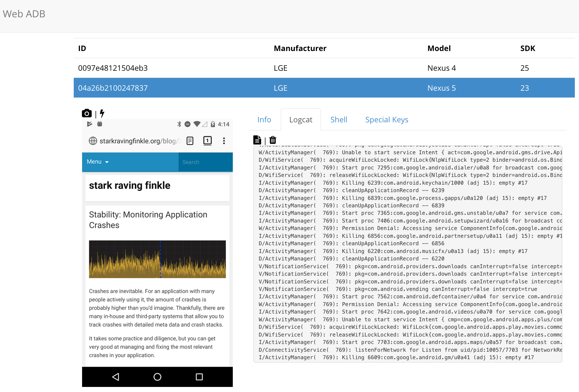Save logcat output with document icon
Screen dimensions: 579x392
pyautogui.click(x=257, y=140)
